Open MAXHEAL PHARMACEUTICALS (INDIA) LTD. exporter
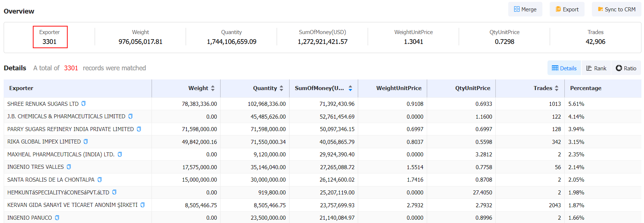This screenshot has width=644, height=223. click(61, 155)
